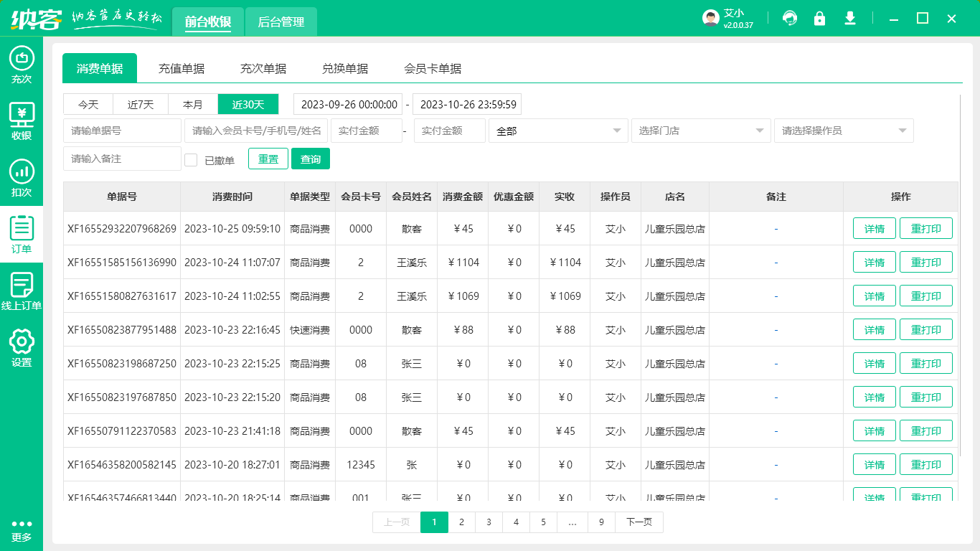Screen dimensions: 980x551
Task: Expand the 选择门店 store dropdown
Action: tap(701, 131)
